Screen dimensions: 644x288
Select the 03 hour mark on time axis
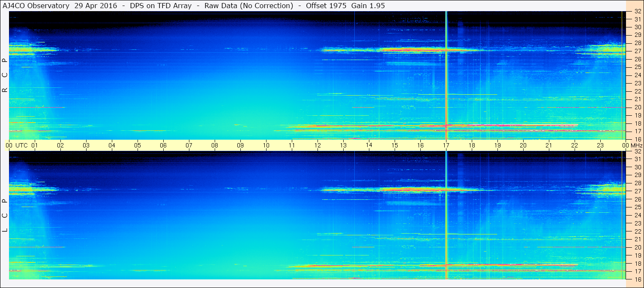[x=86, y=145]
